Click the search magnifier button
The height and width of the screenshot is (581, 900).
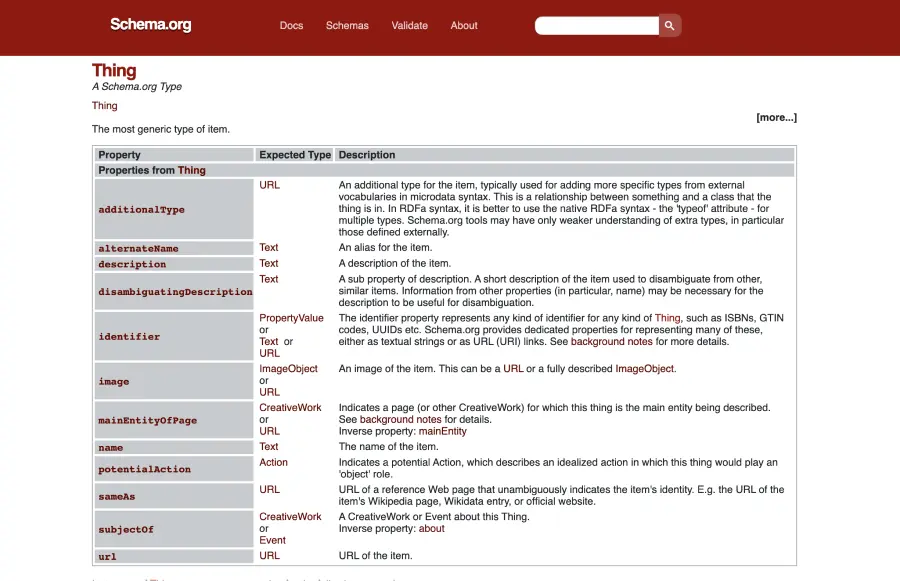[670, 25]
